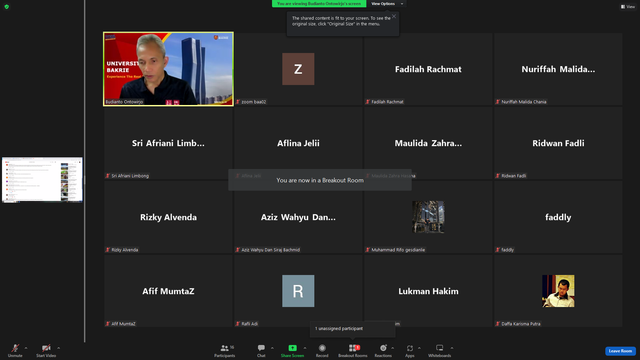Click muted mic icon beside Ridwan Fadli label

tap(498, 176)
